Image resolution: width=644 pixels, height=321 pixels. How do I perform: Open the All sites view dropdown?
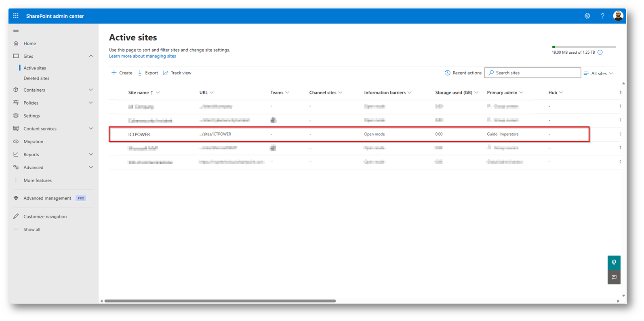(x=599, y=73)
